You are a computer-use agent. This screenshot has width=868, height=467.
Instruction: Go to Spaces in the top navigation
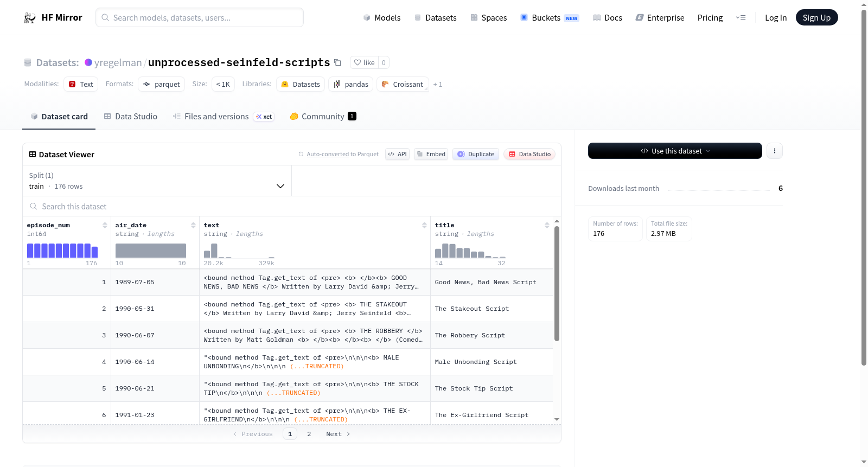click(489, 18)
